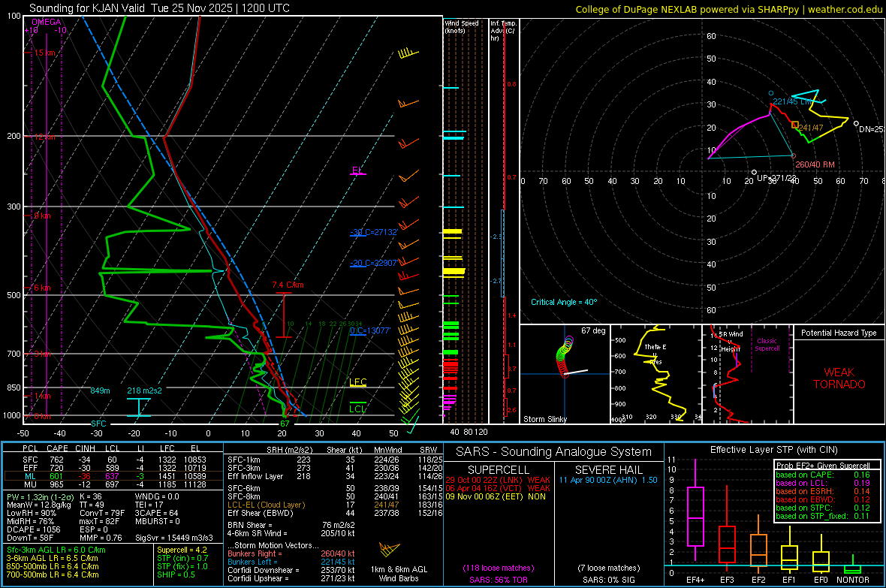
Task: Click the OMEGA label on the skew-T
Action: point(47,22)
